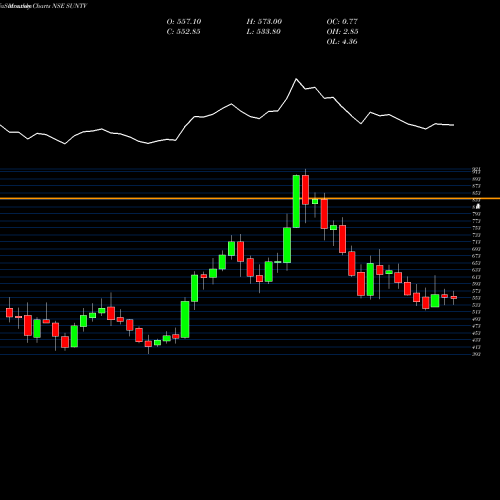
Task: Select the low value 'L: 533.80'
Action: [x=263, y=32]
